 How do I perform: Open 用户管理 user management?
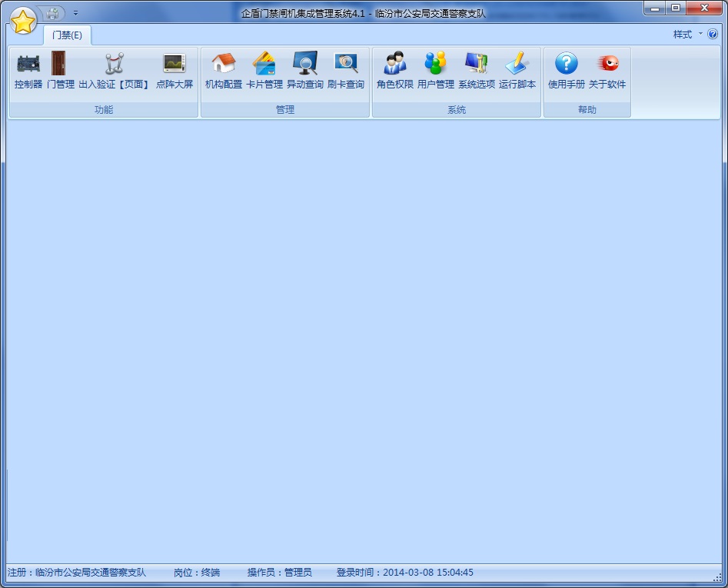pos(436,71)
